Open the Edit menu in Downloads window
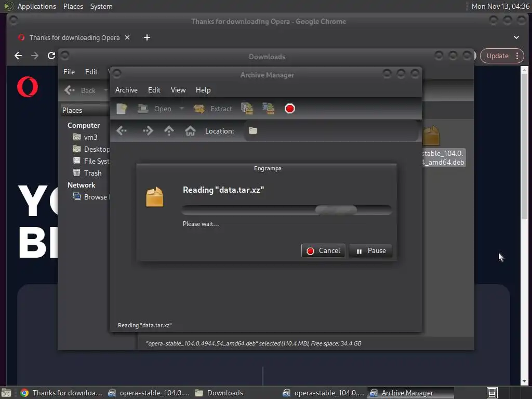This screenshot has height=399, width=532. [91, 72]
